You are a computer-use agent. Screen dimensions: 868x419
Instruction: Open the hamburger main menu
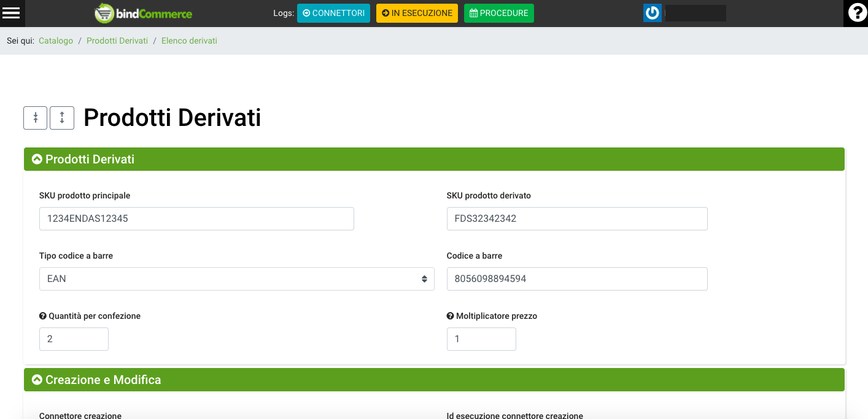(x=11, y=13)
